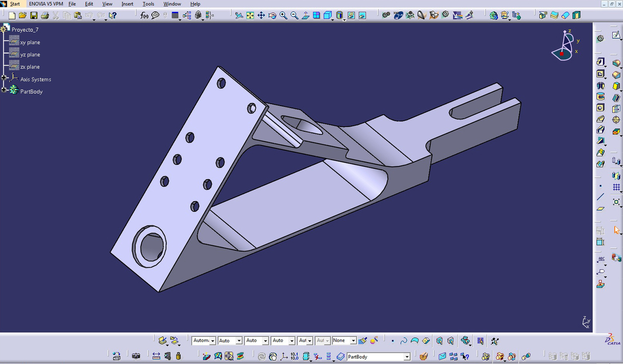Click the Create Multi-View icon
The width and height of the screenshot is (623, 364).
pyautogui.click(x=316, y=16)
